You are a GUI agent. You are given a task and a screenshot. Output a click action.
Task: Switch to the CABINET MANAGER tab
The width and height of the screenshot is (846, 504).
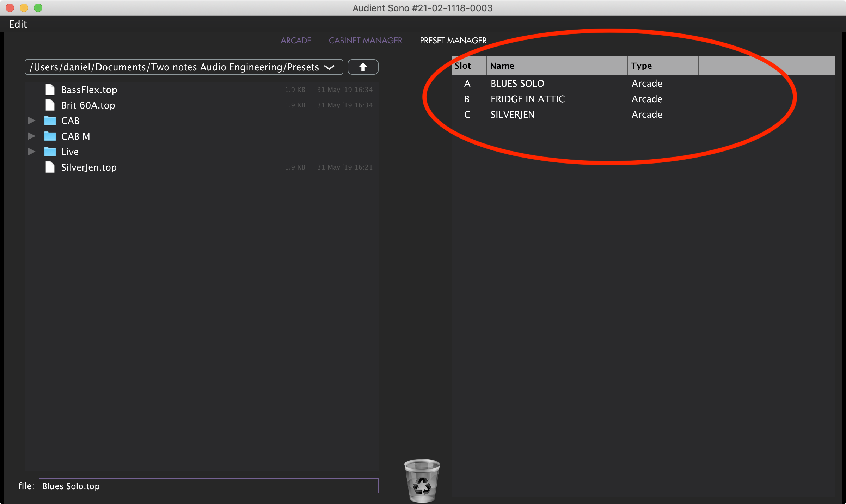[x=365, y=41]
